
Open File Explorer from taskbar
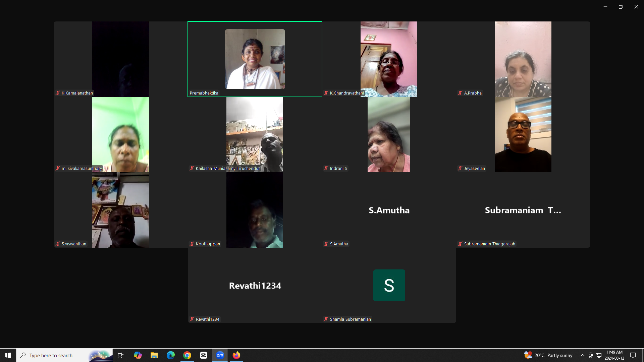coord(154,355)
